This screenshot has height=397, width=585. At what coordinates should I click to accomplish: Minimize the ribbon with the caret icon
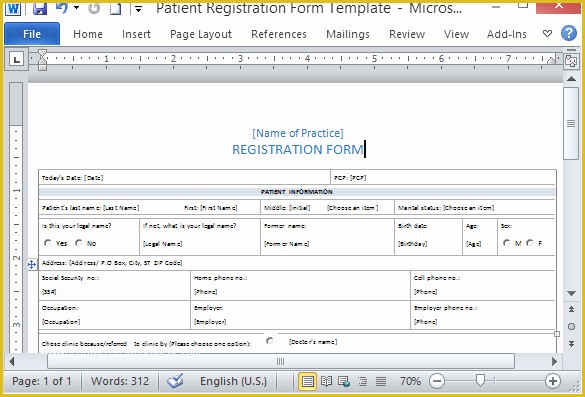coord(547,34)
